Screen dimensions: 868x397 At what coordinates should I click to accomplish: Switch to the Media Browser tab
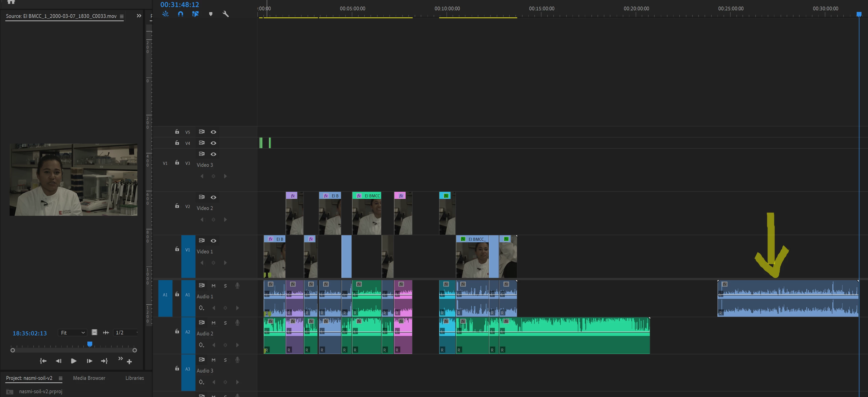point(89,378)
